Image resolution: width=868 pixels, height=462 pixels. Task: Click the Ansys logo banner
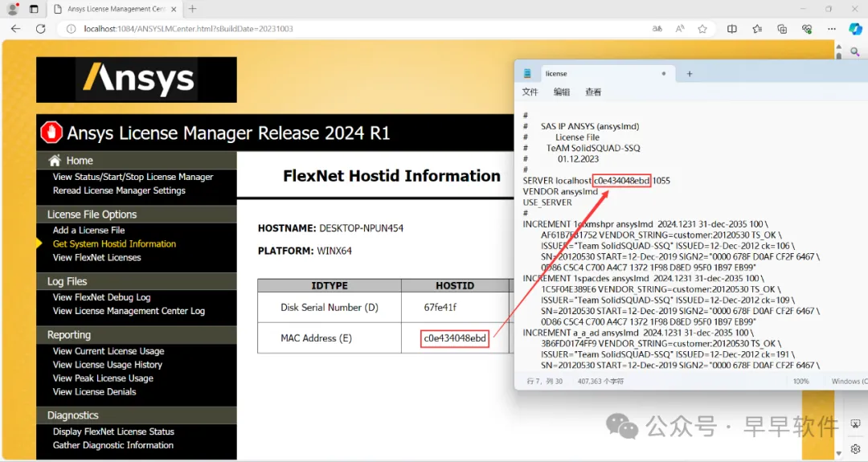point(136,80)
